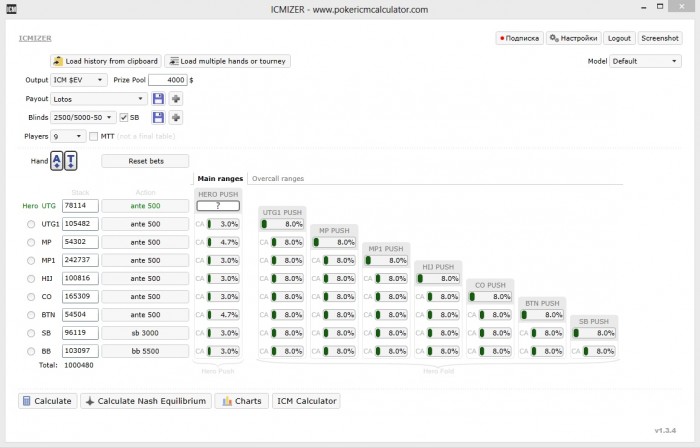Viewport: 700px width, 448px height.
Task: Adjust CO PUSH 8.0% range slider
Action: [490, 297]
